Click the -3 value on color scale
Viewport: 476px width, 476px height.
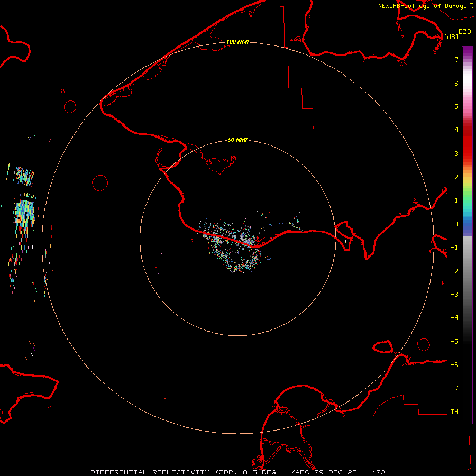pos(454,294)
